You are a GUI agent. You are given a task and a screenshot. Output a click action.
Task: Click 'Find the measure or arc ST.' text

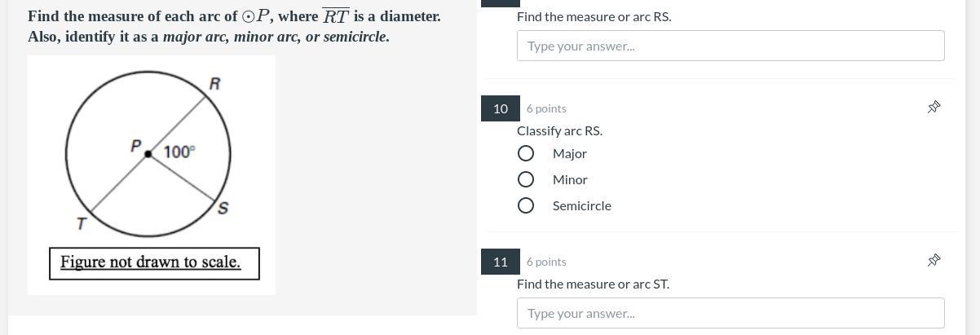(593, 284)
